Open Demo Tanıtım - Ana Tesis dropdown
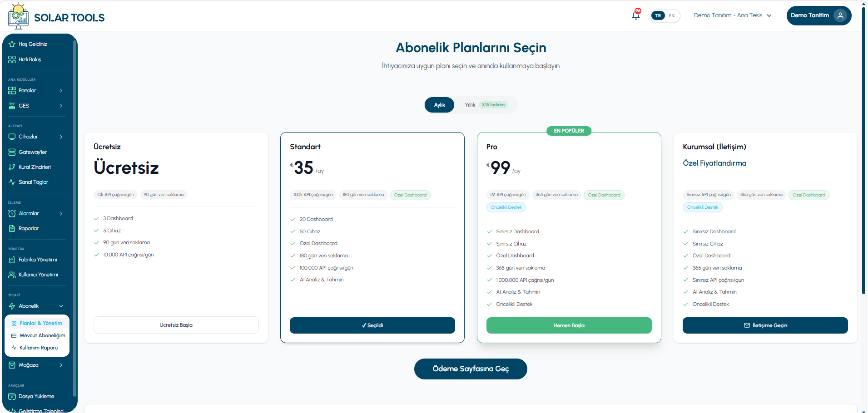 click(x=733, y=15)
